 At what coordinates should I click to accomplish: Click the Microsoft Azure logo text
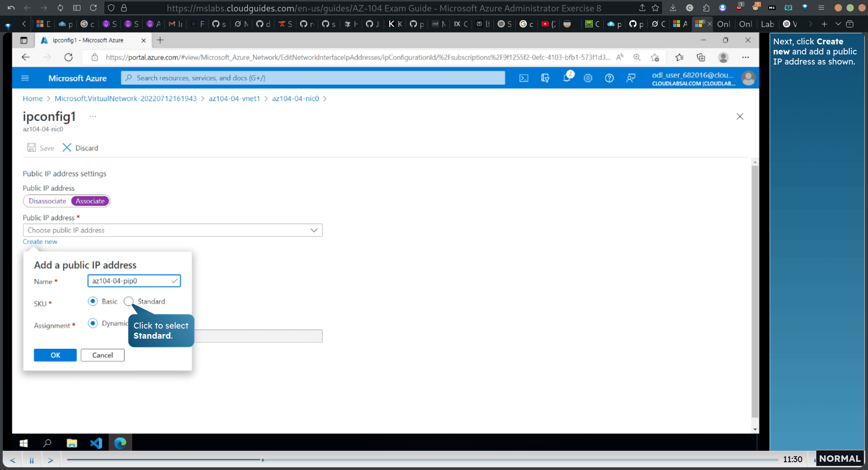pyautogui.click(x=77, y=78)
